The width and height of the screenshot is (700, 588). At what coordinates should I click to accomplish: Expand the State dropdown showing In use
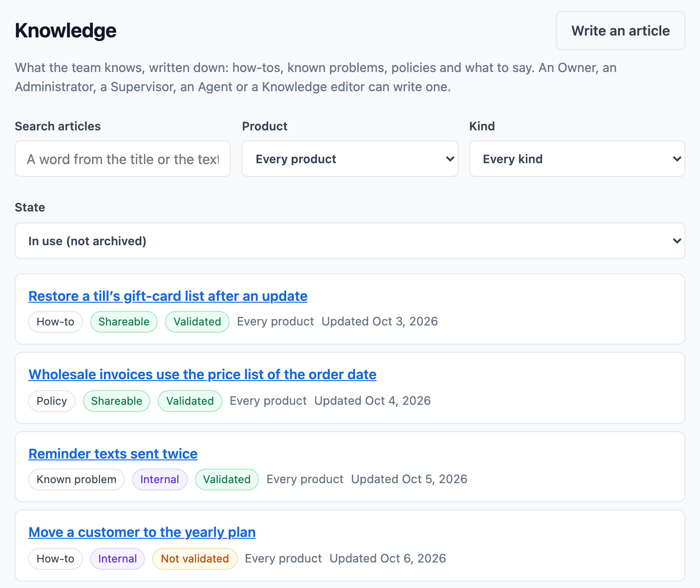point(350,241)
